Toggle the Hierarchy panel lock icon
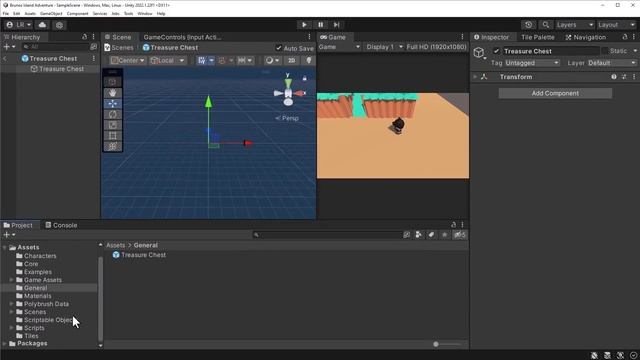Screen dimensions: 640x360 pyautogui.click(x=84, y=37)
